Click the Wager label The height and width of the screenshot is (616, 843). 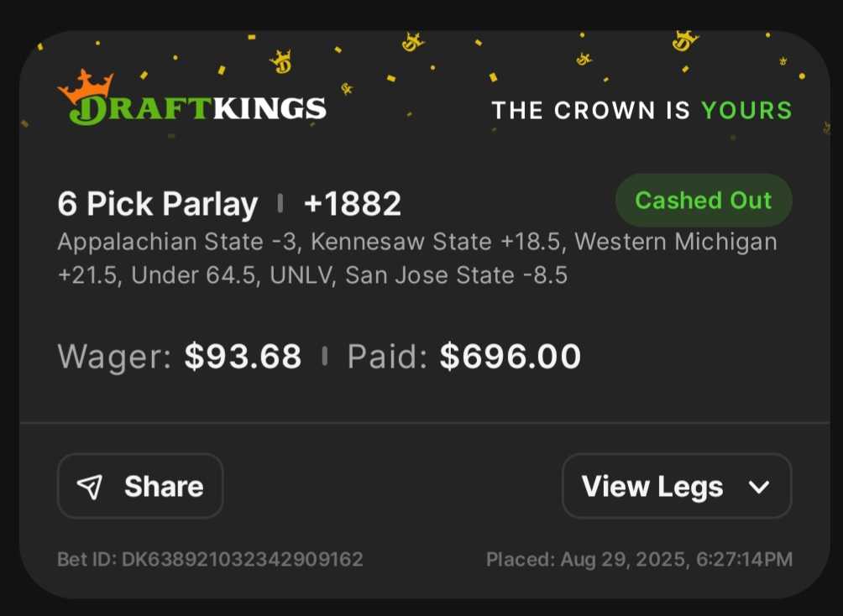114,357
